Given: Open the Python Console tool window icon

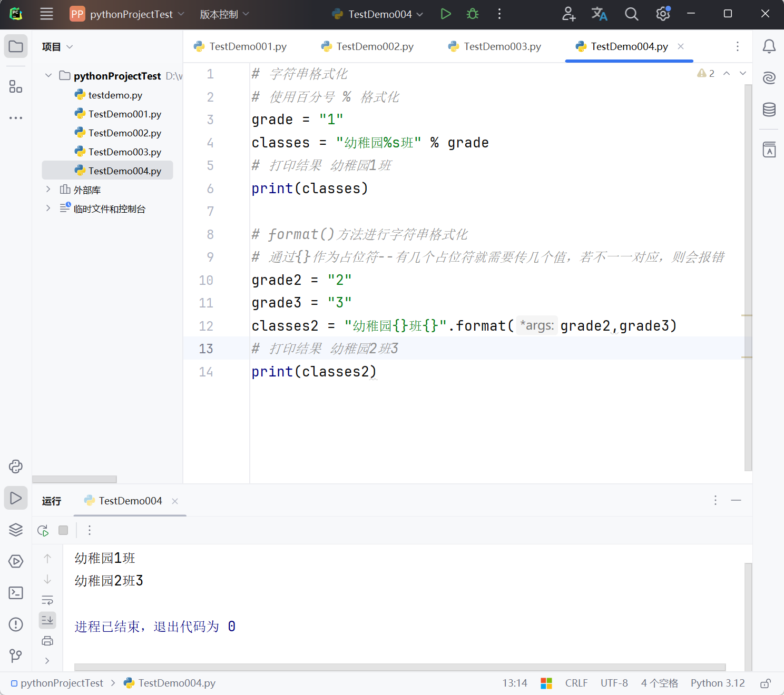Looking at the screenshot, I should (x=16, y=466).
